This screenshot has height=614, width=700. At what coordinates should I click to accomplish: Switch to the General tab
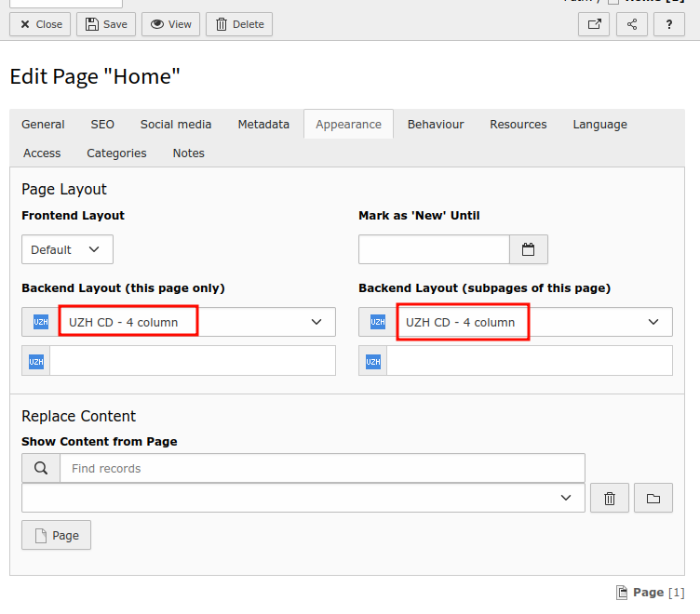pos(43,124)
